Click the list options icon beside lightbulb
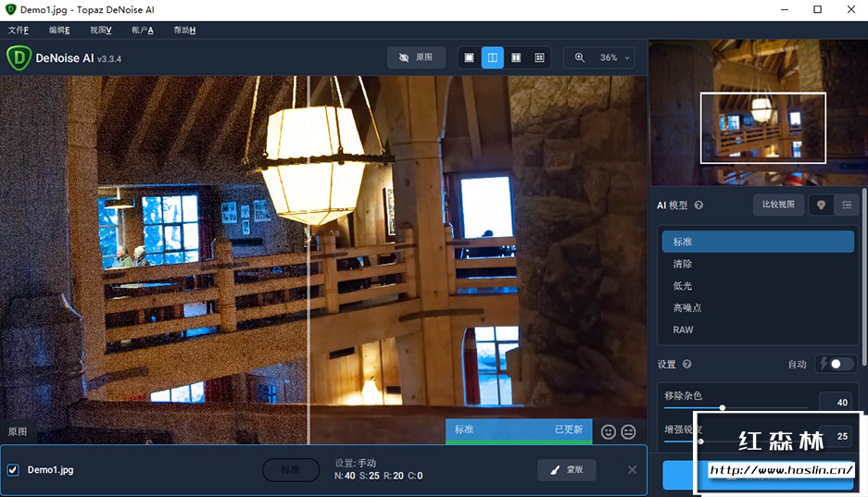 847,205
